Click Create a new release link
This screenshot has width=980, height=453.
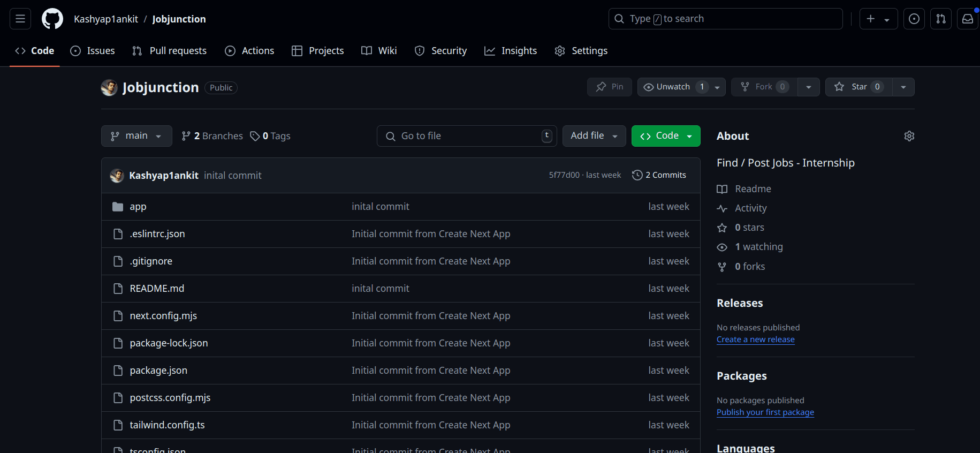pyautogui.click(x=756, y=339)
